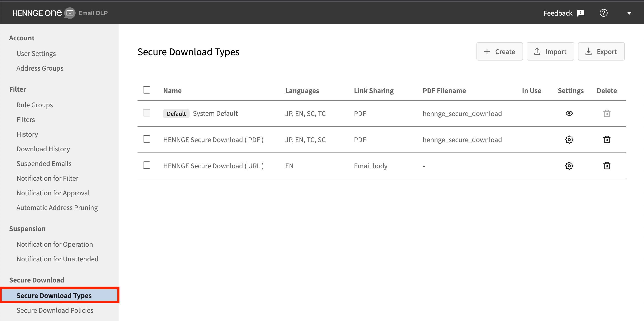Go to Rule Groups
Screen dimensions: 644x321
[x=35, y=105]
